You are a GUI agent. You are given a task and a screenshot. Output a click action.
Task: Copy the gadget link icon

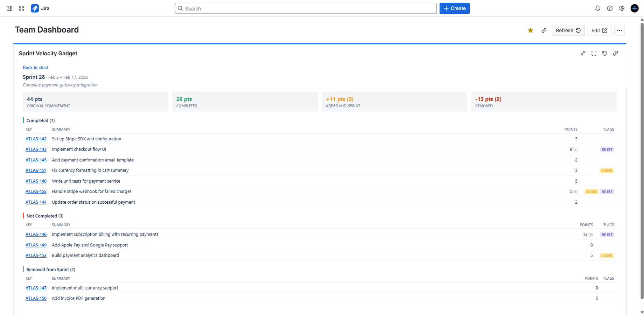tap(615, 53)
